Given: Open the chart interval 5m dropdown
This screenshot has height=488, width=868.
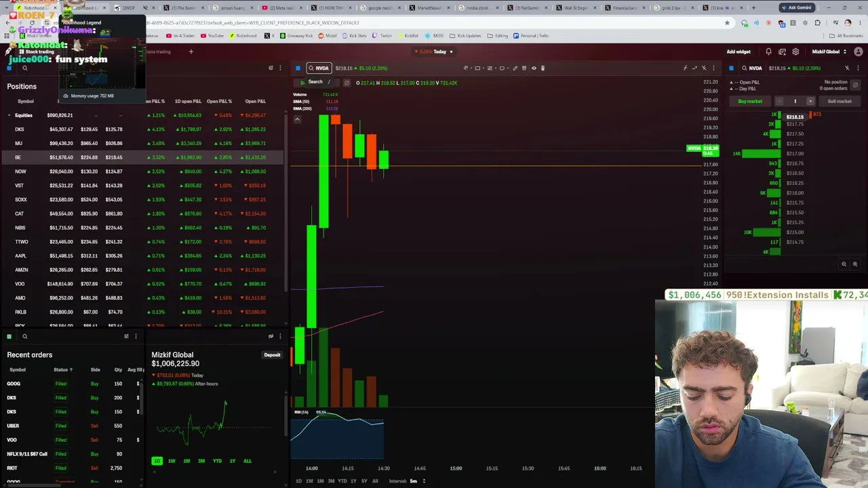Looking at the screenshot, I should pyautogui.click(x=417, y=481).
